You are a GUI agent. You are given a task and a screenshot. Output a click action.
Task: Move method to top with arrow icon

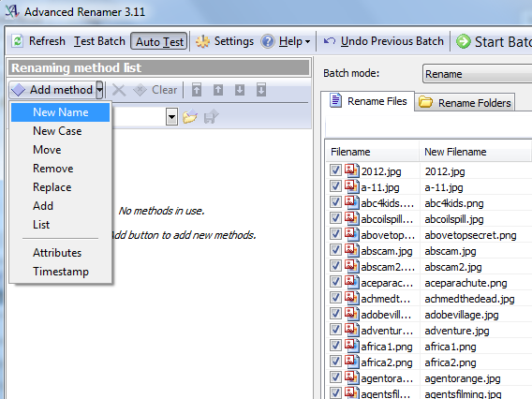pos(197,90)
